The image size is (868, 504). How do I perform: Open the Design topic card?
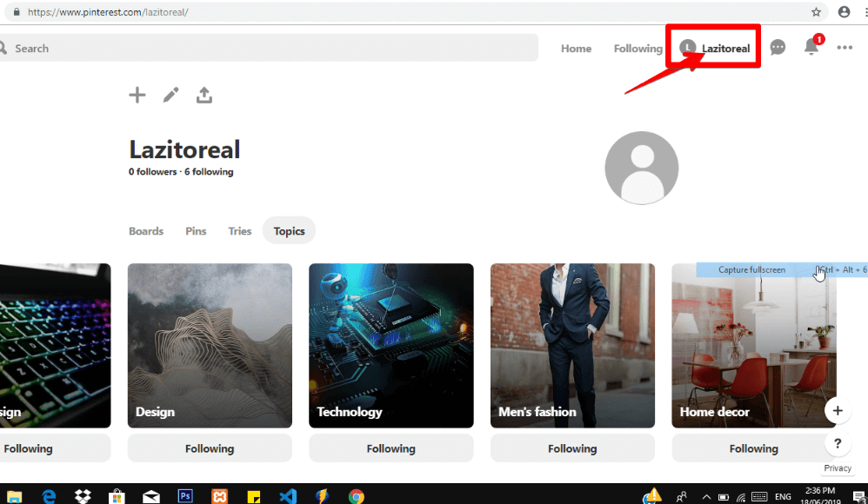tap(210, 346)
